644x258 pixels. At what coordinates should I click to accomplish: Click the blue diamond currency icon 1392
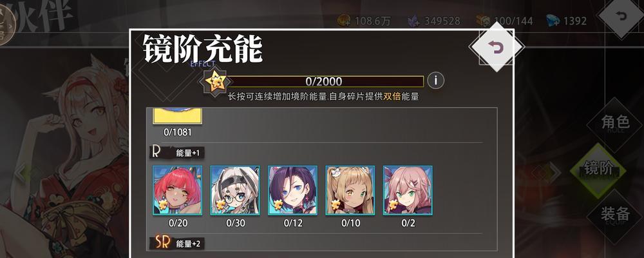553,21
